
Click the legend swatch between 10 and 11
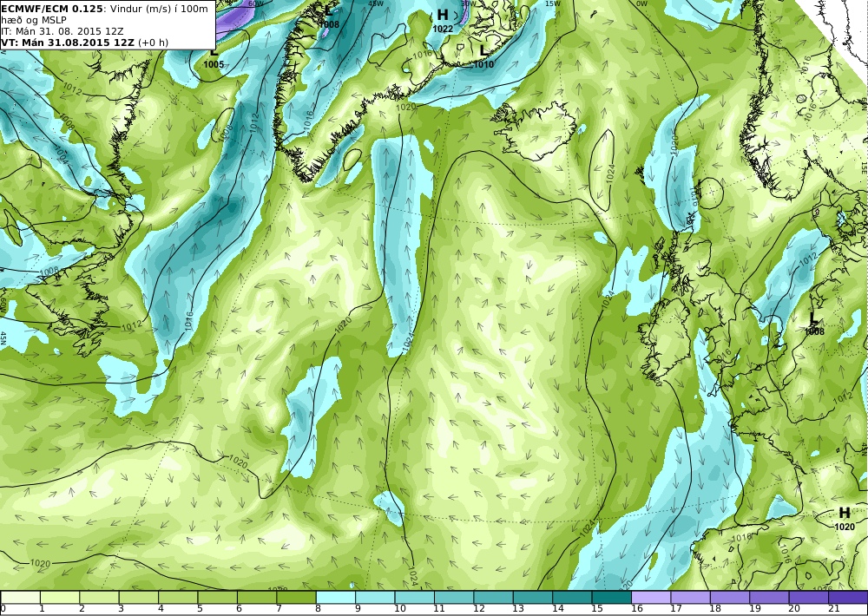[415, 597]
